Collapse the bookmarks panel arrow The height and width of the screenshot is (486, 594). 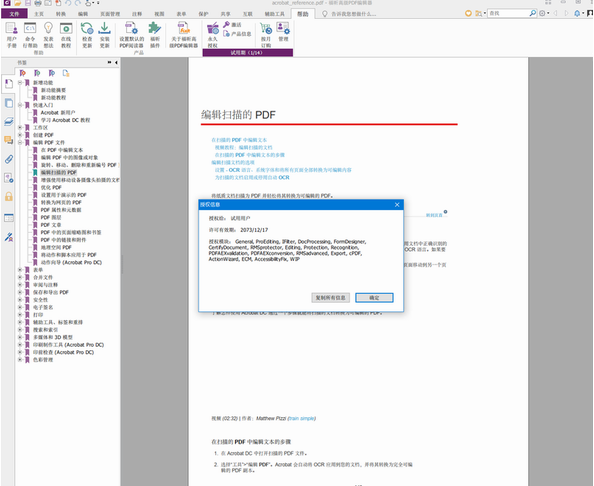tap(116, 63)
